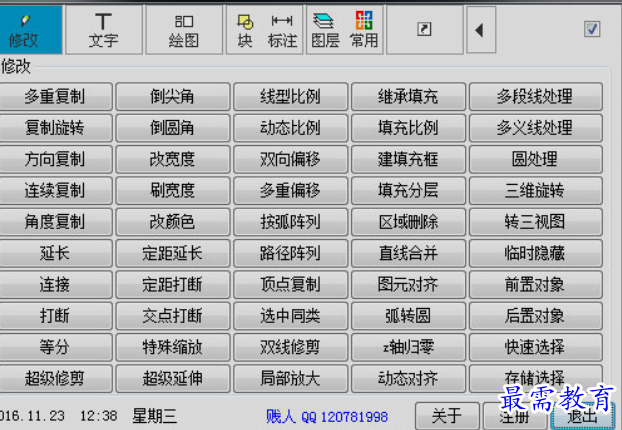Click the 复制旋转 button
This screenshot has height=430, width=622.
(55, 128)
